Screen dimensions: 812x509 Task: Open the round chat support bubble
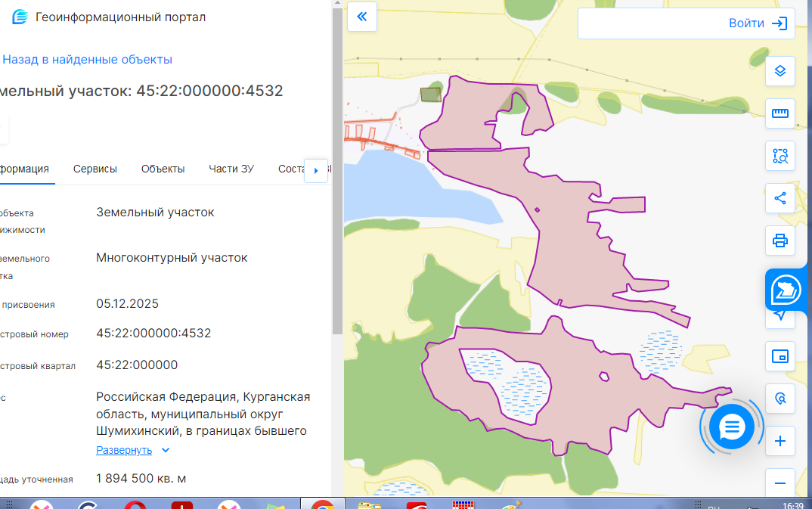pyautogui.click(x=731, y=427)
